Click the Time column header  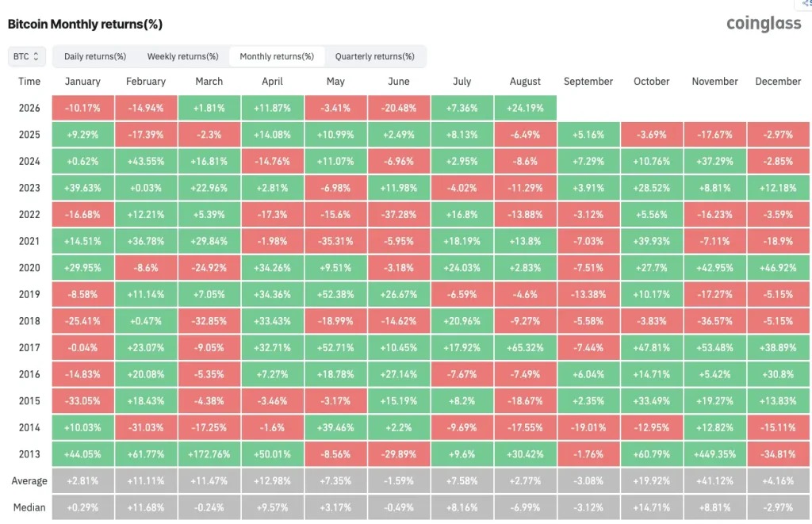tap(29, 82)
